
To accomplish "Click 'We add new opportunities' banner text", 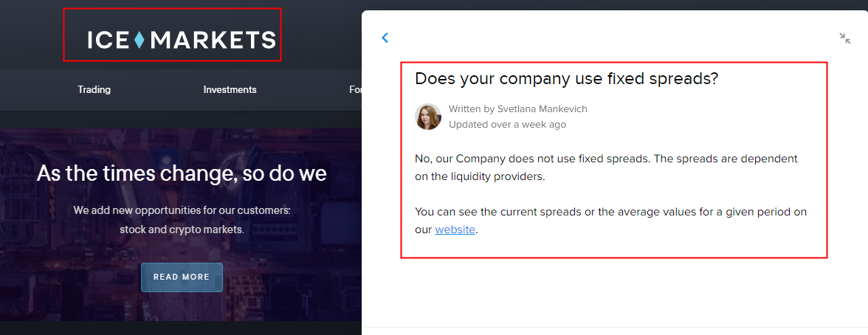I will 182,211.
